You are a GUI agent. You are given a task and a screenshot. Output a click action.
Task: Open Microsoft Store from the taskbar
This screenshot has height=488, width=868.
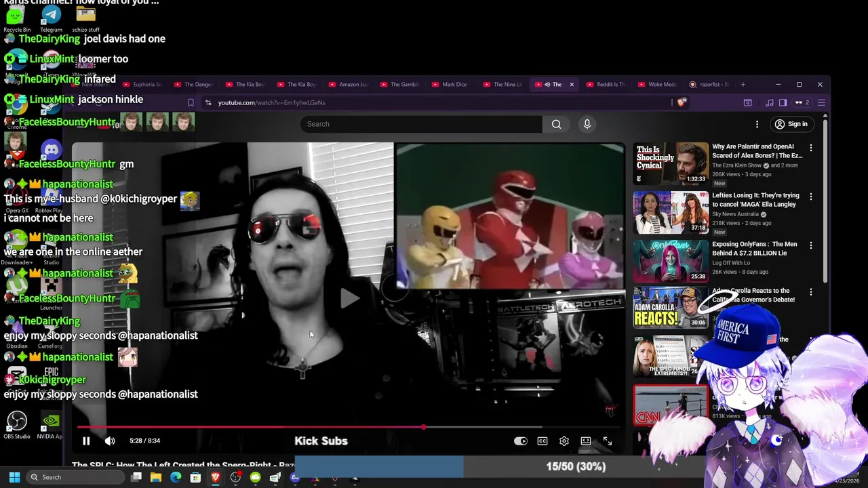point(195,477)
